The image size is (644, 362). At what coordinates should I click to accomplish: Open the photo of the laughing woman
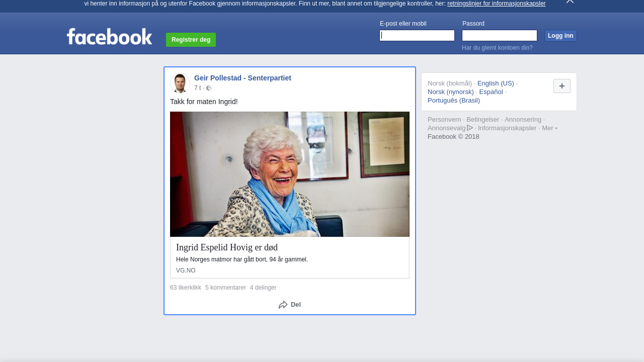290,174
